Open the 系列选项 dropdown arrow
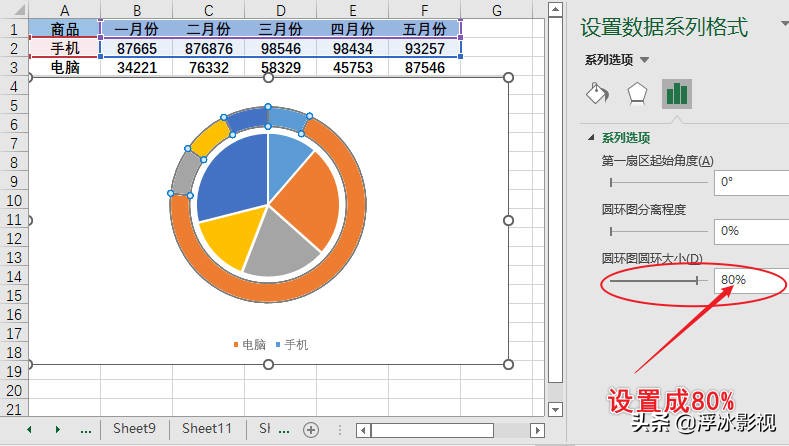 (x=644, y=60)
